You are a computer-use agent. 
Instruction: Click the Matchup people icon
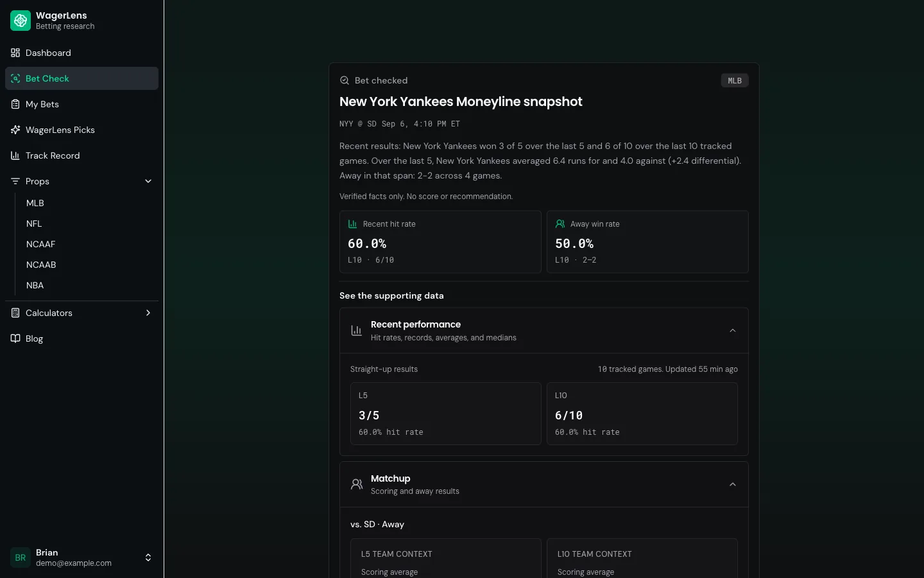357,484
